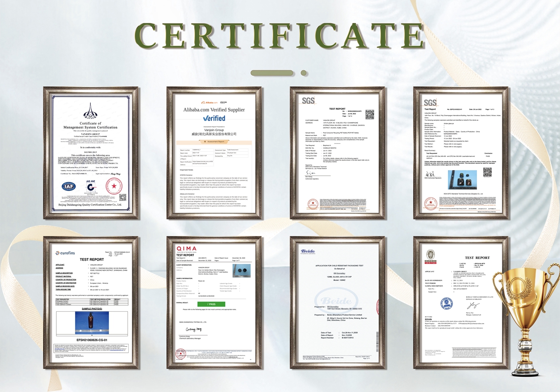Click the barcode on the Beide report edge
The image size is (560, 392).
coord(378,341)
